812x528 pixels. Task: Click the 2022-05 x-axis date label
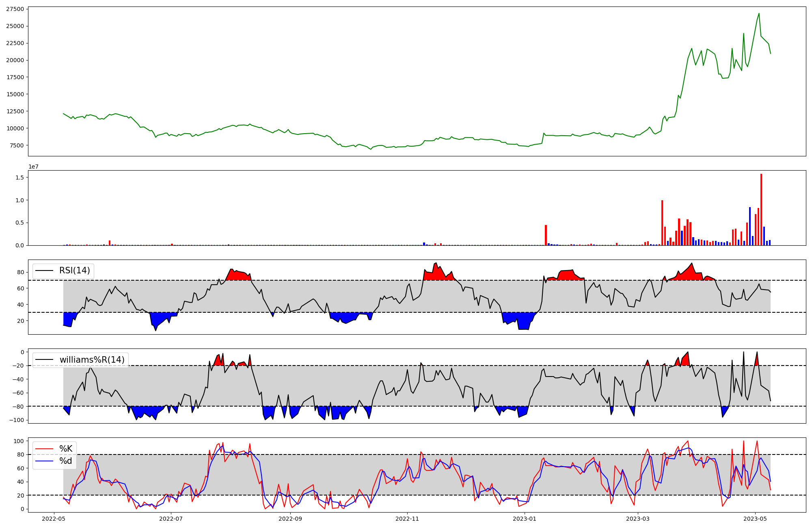point(54,519)
